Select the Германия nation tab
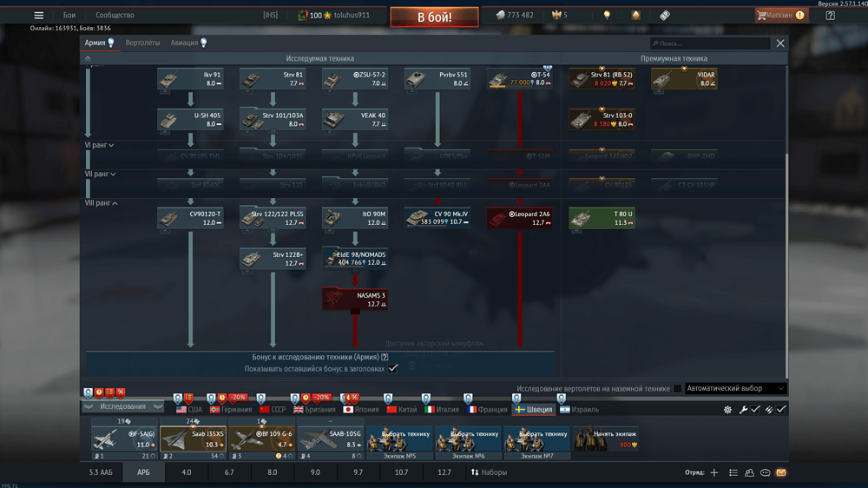The height and width of the screenshot is (488, 868). pos(231,410)
